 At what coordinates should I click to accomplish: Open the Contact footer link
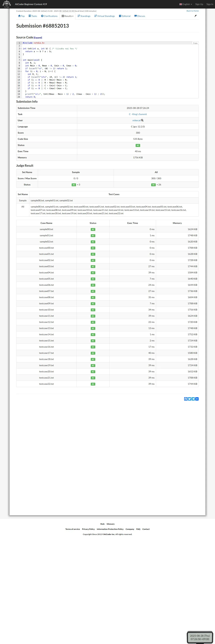click(146, 529)
